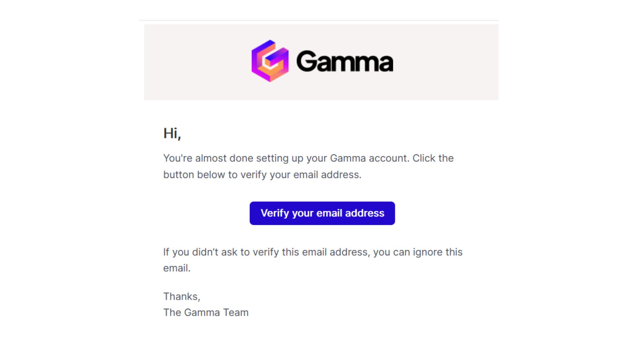Click the "Thanks," sign-off text
Image resolution: width=644 pixels, height=362 pixels.
(182, 296)
